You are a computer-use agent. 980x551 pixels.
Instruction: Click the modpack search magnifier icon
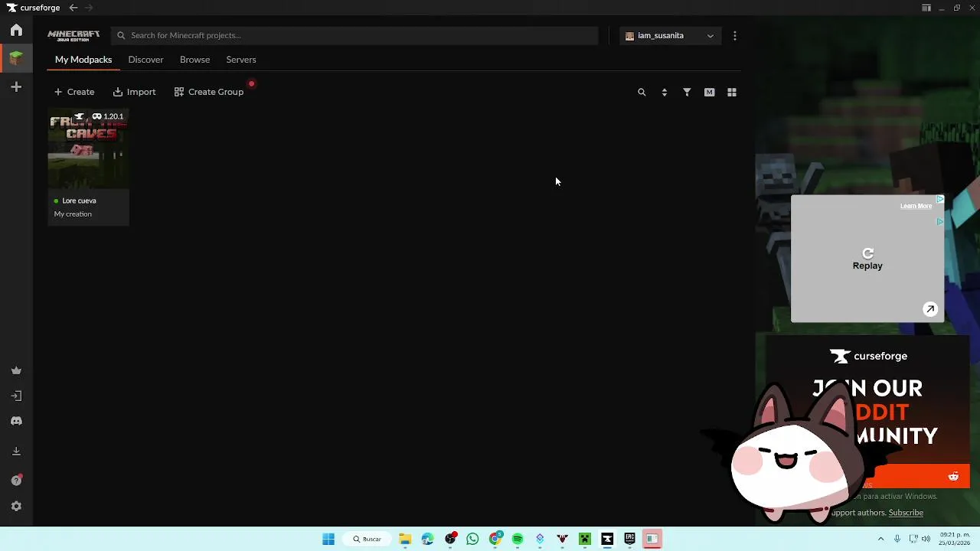click(642, 93)
